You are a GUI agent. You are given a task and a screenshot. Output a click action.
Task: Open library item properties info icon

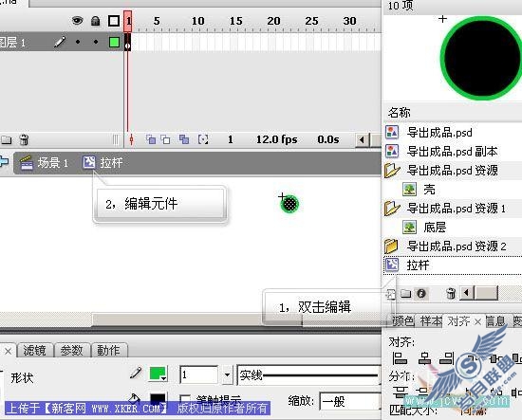click(x=421, y=294)
